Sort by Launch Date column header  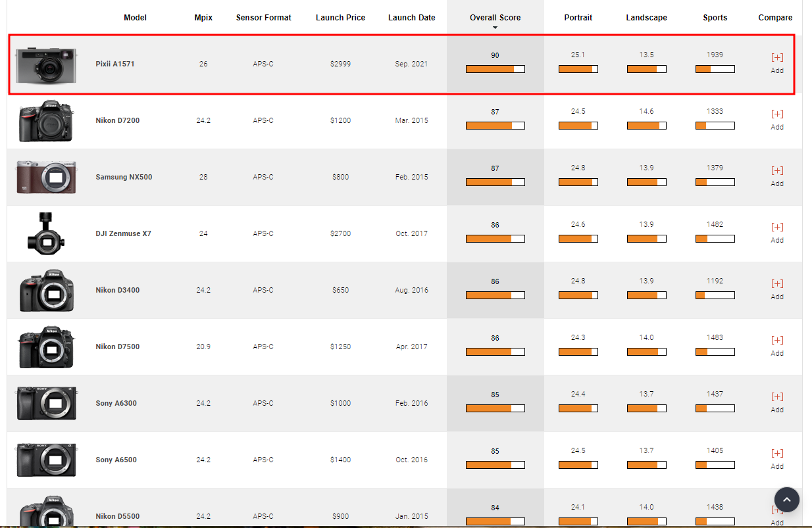[411, 18]
